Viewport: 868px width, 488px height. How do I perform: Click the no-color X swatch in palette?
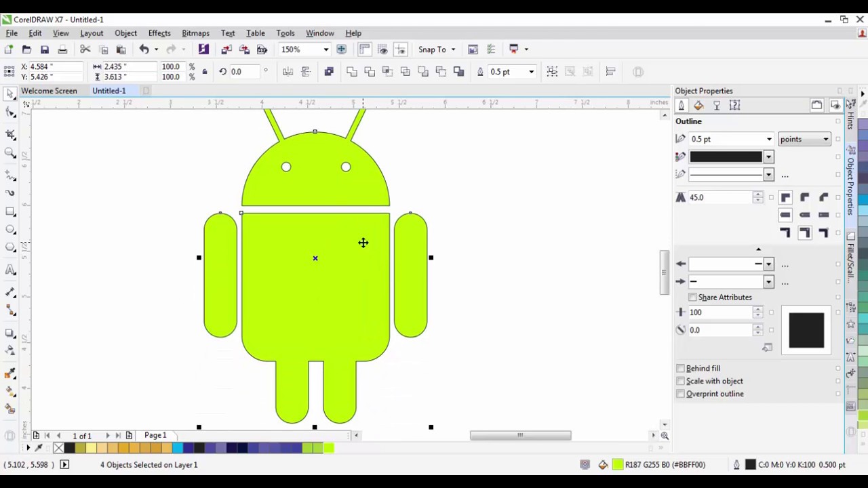coord(58,448)
